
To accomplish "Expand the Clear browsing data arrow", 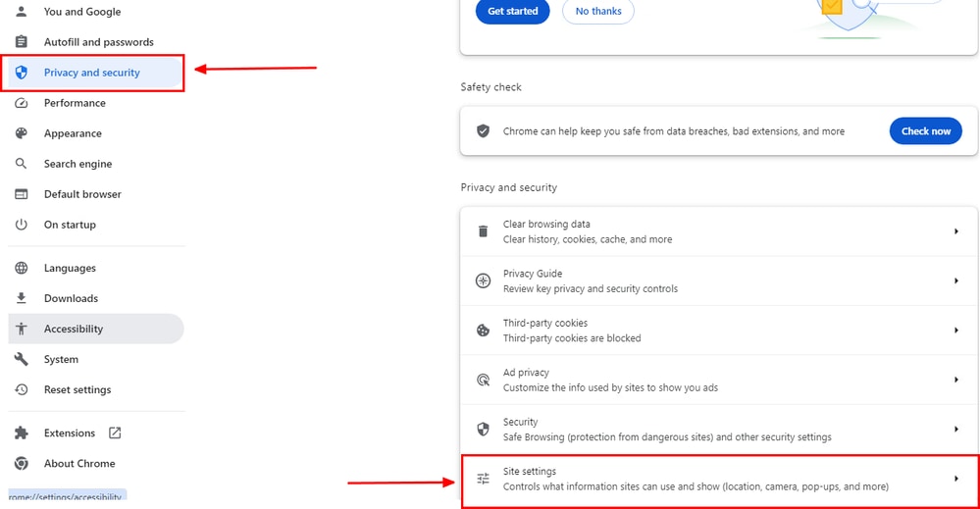I will point(956,231).
